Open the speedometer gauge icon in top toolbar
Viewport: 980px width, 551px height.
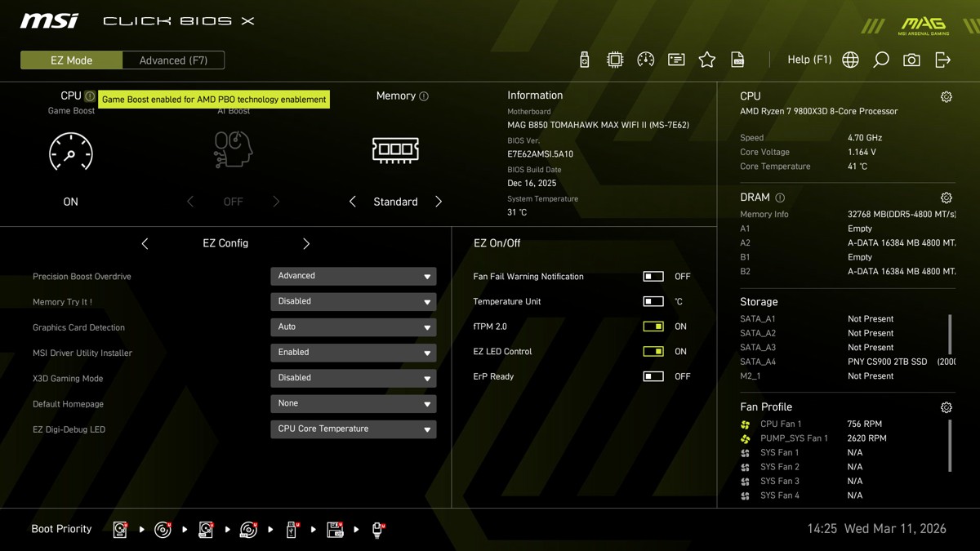[x=645, y=60]
